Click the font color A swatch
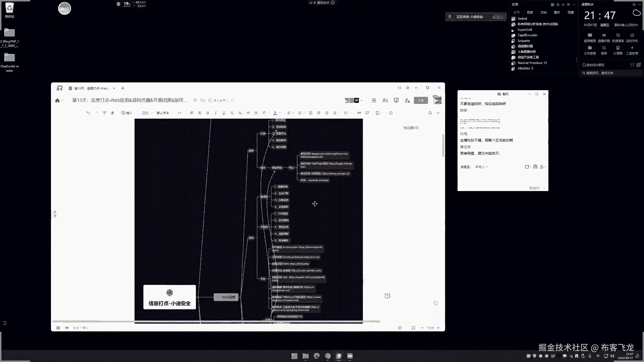 [x=275, y=113]
